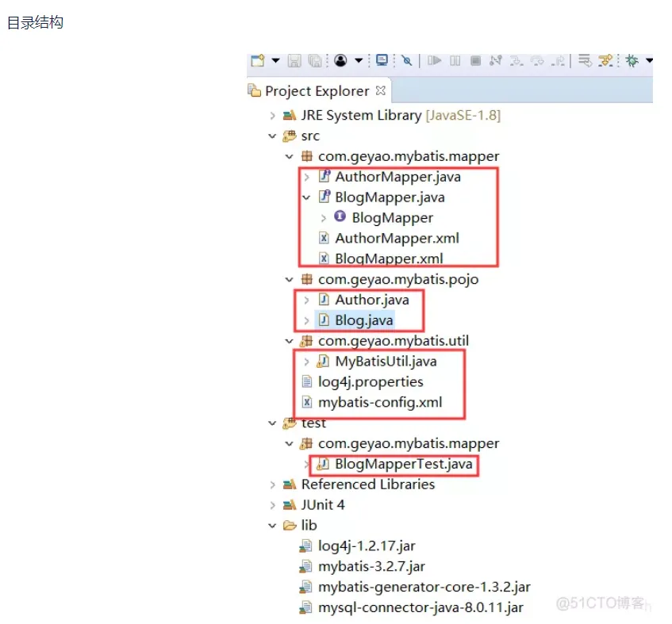Collapse the test source folder
This screenshot has height=624, width=672.
272,423
